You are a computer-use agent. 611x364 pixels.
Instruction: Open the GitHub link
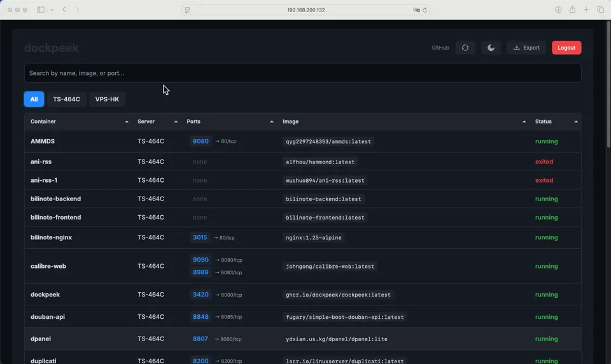(440, 48)
